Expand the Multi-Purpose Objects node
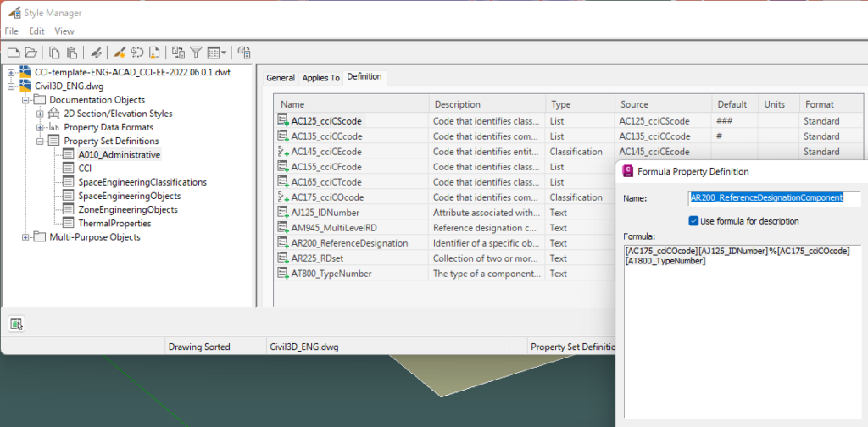This screenshot has height=427, width=868. [x=25, y=238]
